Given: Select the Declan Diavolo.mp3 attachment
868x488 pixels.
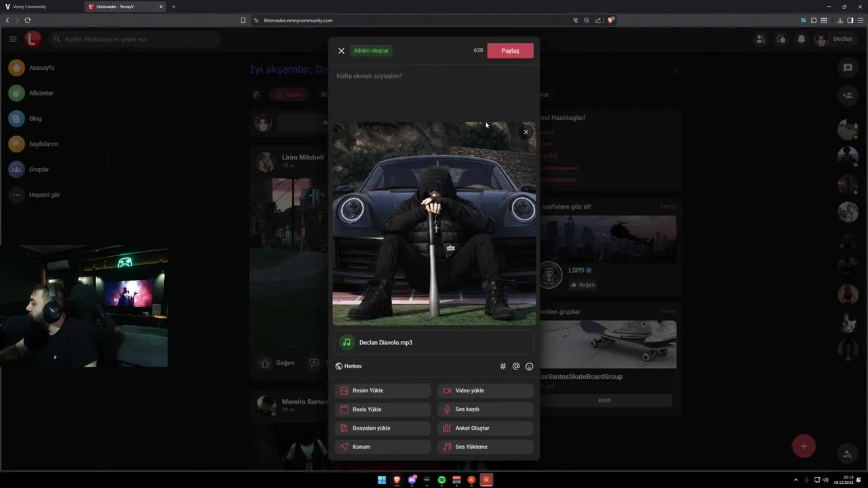Looking at the screenshot, I should [434, 342].
